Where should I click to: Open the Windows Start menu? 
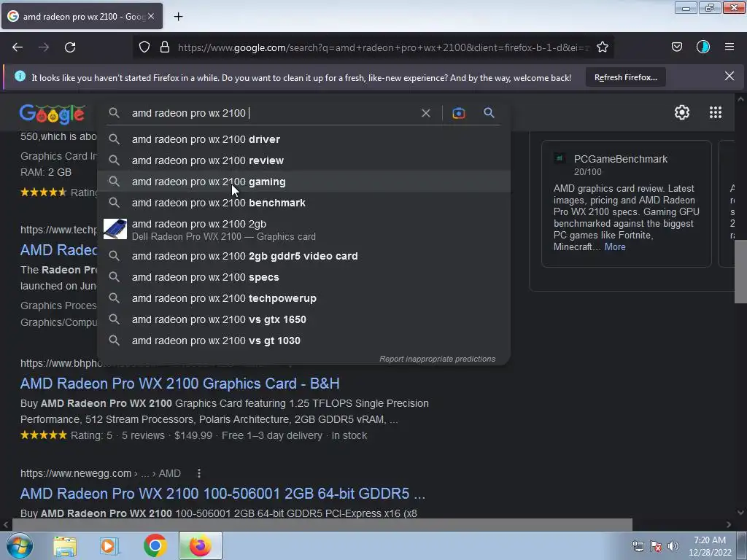coord(19,545)
